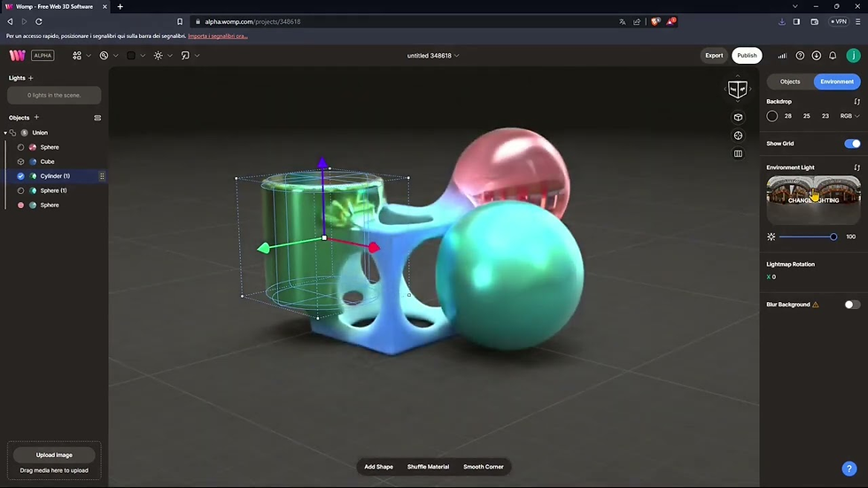Click the Shuffle Material button

click(428, 467)
